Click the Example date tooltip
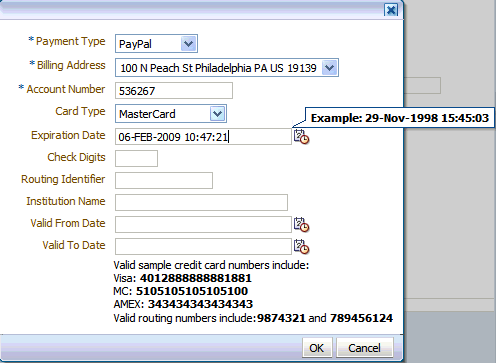This screenshot has height=363, width=496. coord(399,118)
